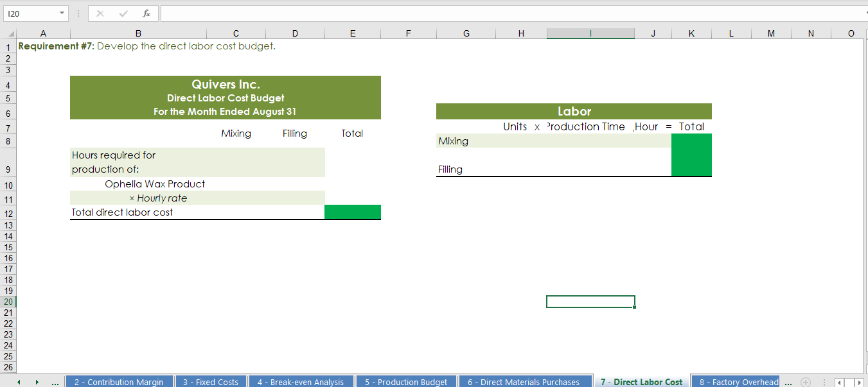Click the Ophelia Wax Product cell

coord(155,184)
